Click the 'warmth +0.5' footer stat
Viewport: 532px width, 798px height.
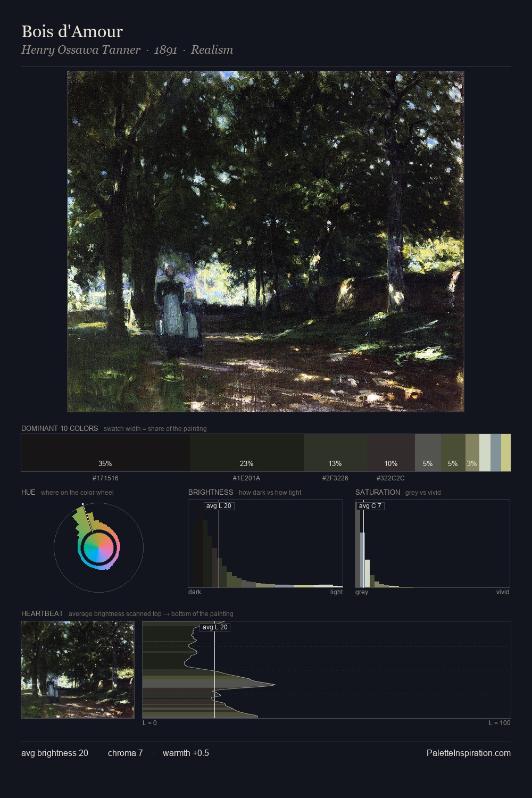186,753
